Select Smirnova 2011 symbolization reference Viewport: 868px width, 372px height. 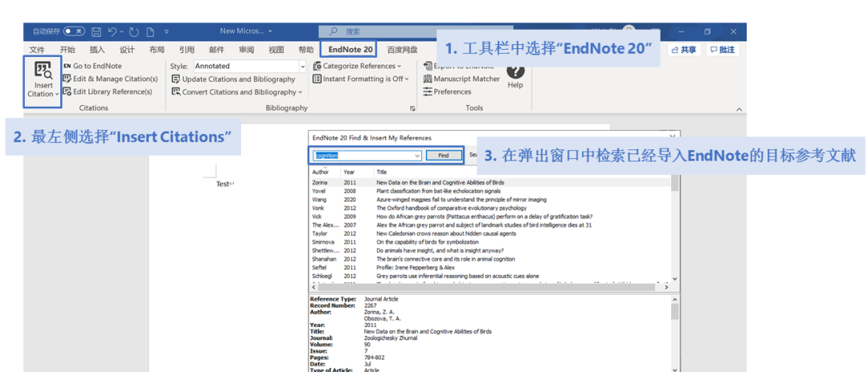tap(490, 242)
